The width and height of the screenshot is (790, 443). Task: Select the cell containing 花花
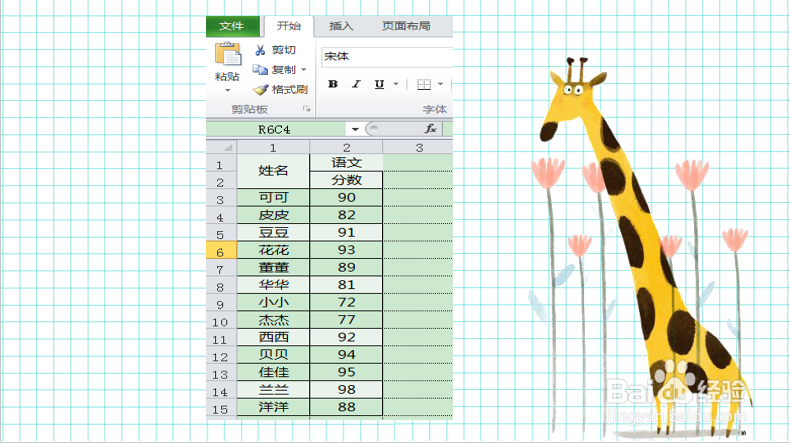[x=273, y=250]
